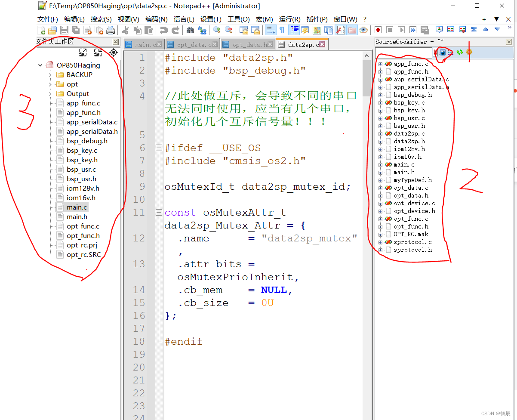This screenshot has width=517, height=420.
Task: Switch to the opt_data.h tab
Action: pyautogui.click(x=247, y=44)
